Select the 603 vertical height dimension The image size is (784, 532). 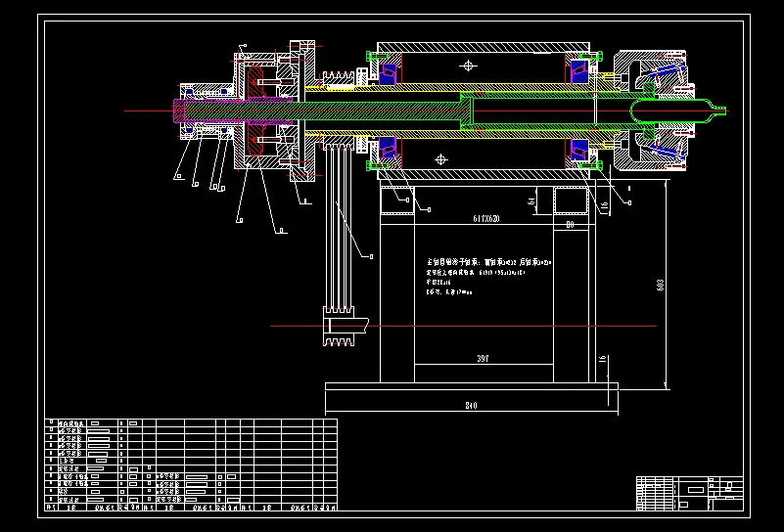pyautogui.click(x=660, y=285)
